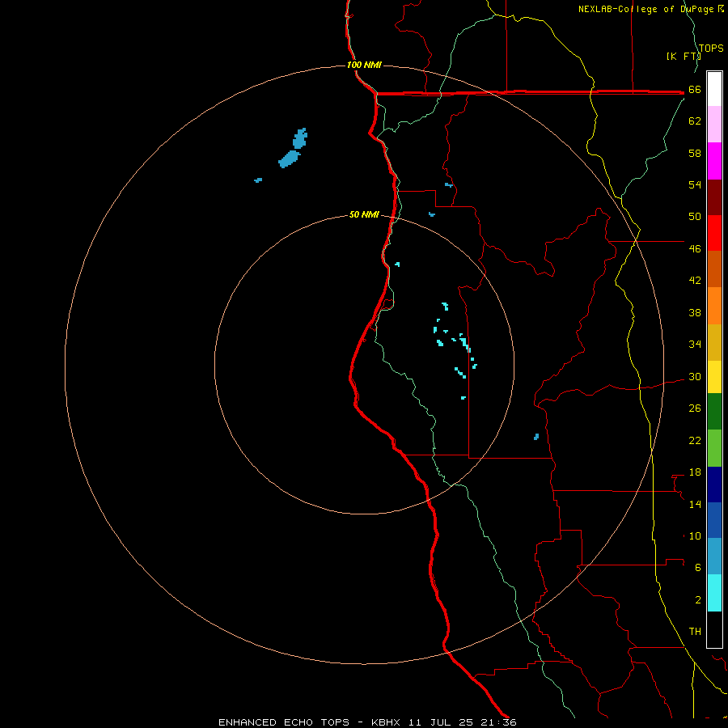Click the white swatch on the tops scale
This screenshot has width=728, height=728.
(x=714, y=89)
